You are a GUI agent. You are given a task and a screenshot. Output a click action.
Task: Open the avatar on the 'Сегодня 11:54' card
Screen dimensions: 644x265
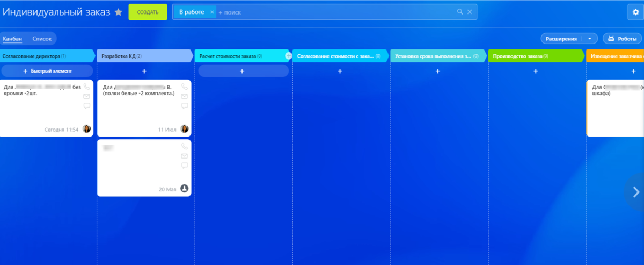86,129
